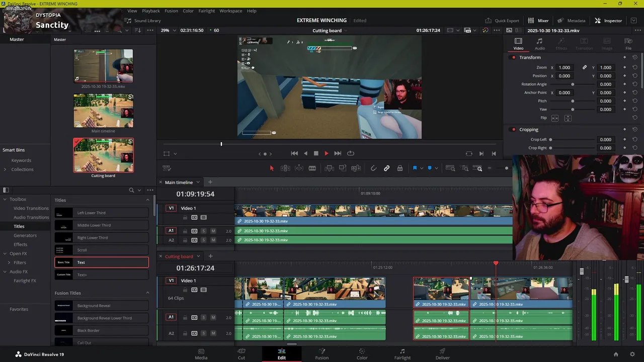The image size is (644, 362).
Task: Adjust the Pitch slider
Action: pos(573,101)
